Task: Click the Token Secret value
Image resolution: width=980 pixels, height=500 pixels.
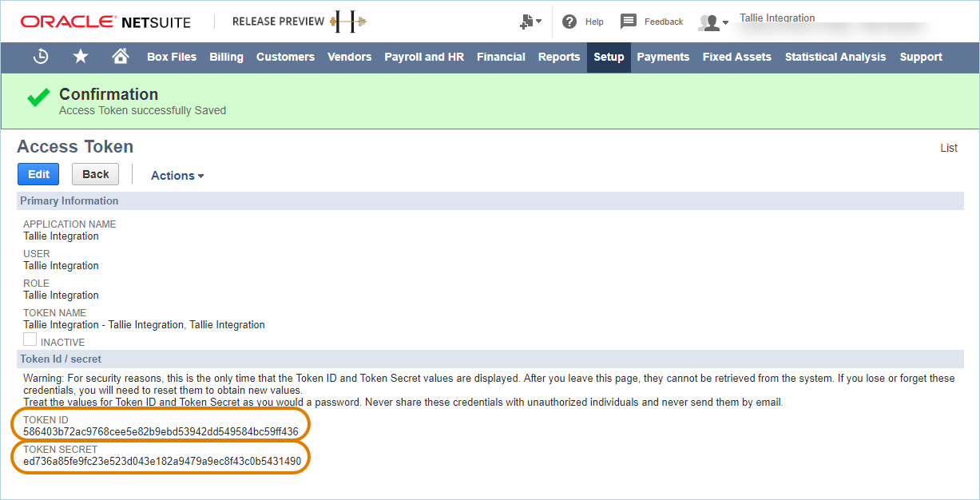Action: point(162,462)
